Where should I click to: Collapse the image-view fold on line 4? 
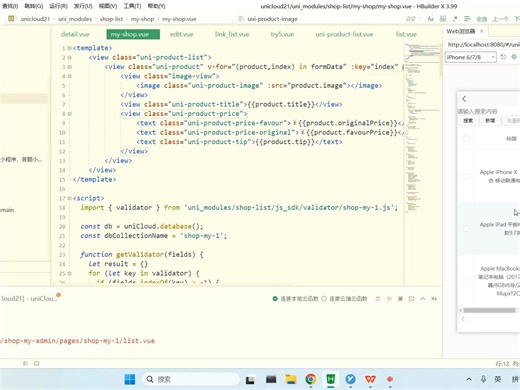click(69, 76)
